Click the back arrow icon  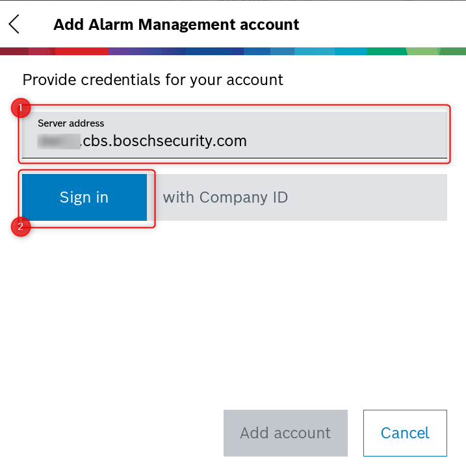click(x=14, y=25)
